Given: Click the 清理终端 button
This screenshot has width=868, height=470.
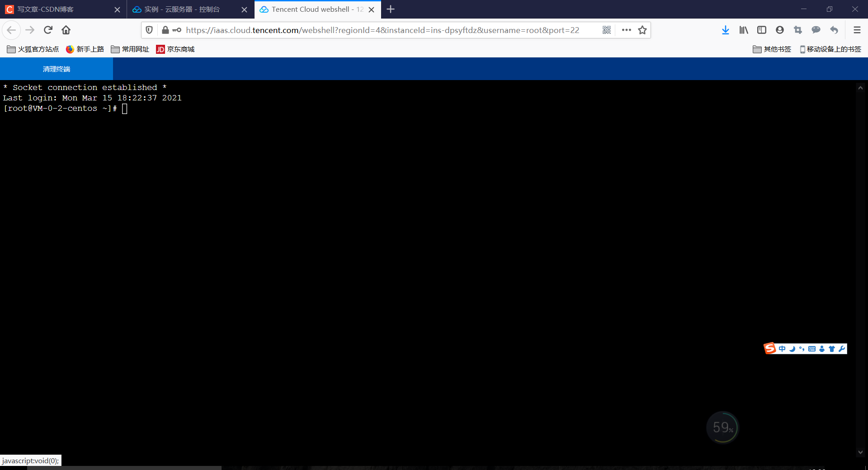Looking at the screenshot, I should 56,69.
